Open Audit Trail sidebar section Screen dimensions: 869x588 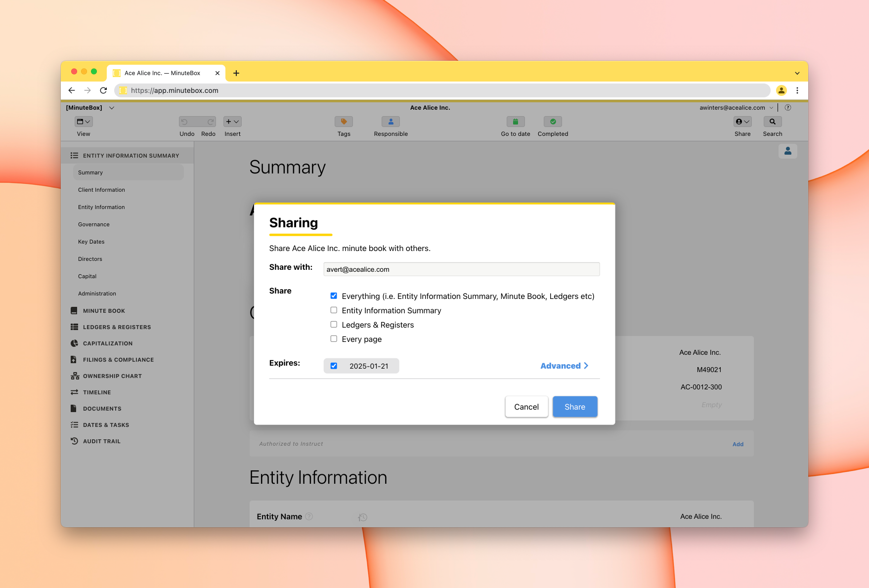[101, 441]
